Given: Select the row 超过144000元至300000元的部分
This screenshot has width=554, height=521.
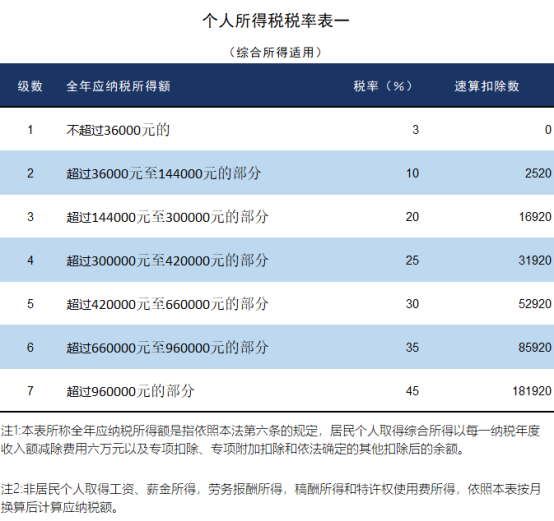Looking at the screenshot, I should pos(277,216).
